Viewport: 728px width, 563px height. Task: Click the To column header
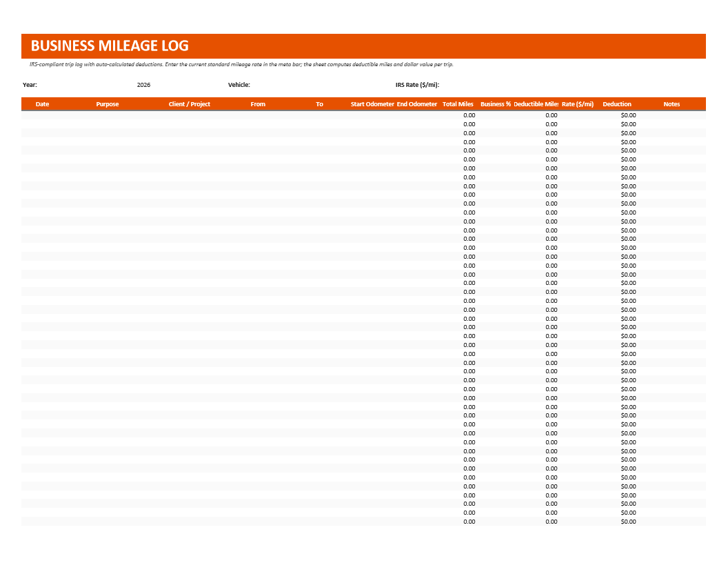(319, 104)
